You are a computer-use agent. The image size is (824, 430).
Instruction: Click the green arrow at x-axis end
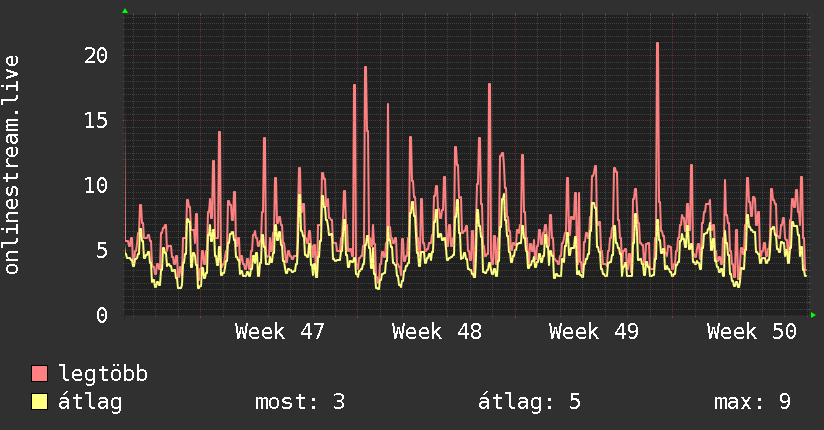click(x=813, y=315)
